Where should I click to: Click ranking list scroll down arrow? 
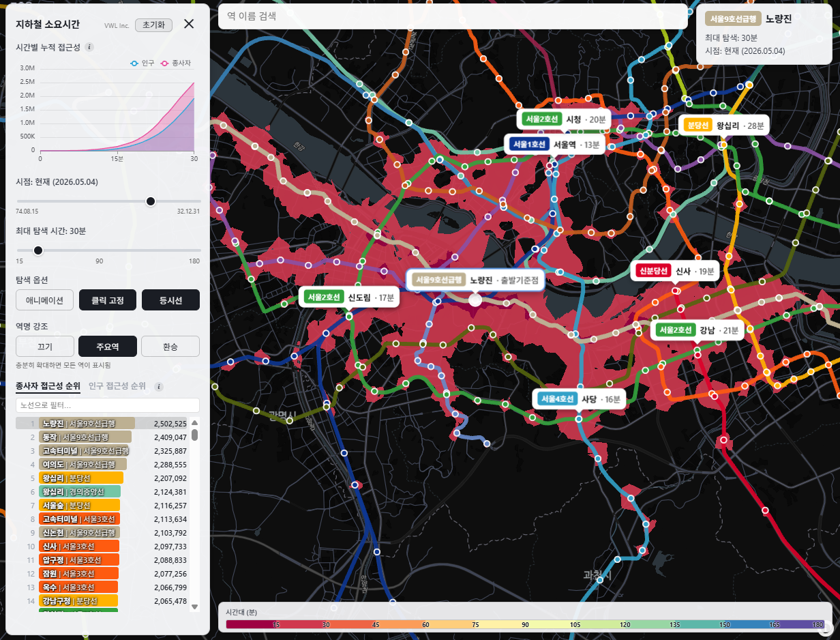[194, 606]
